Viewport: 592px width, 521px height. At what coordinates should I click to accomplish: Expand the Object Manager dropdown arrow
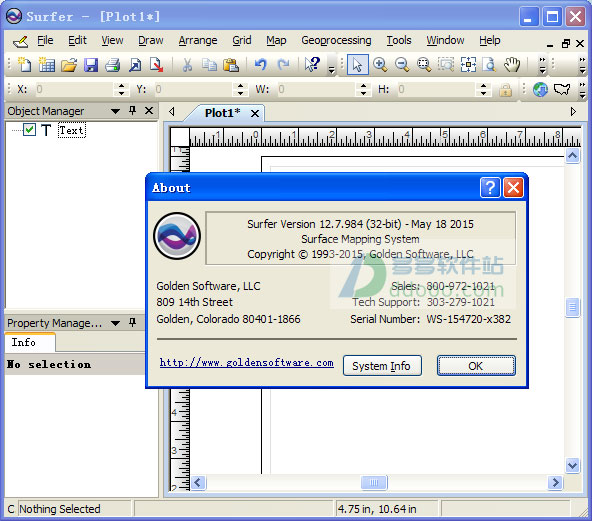[x=115, y=111]
